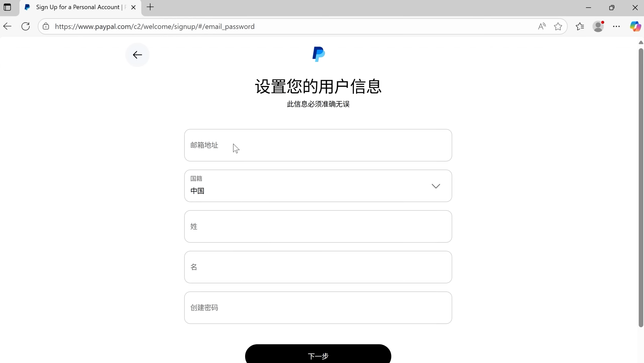
Task: Click the PayPal logo at the top of the page
Action: [318, 54]
